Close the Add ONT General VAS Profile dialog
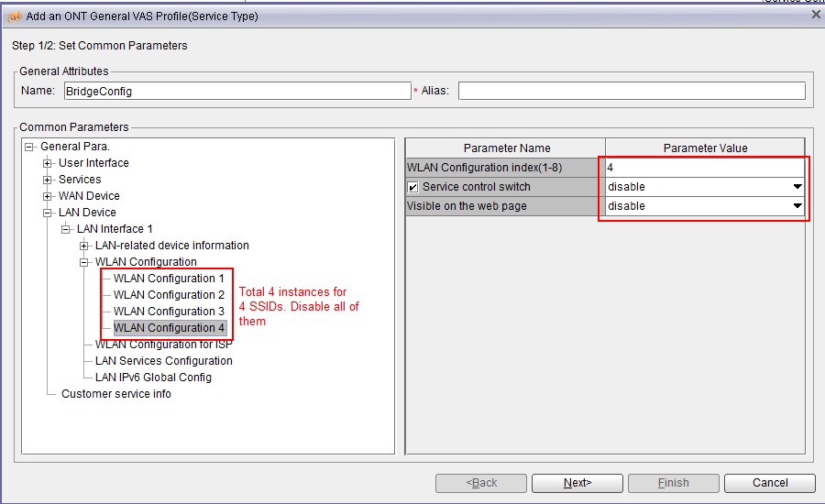The width and height of the screenshot is (825, 504). point(815,14)
